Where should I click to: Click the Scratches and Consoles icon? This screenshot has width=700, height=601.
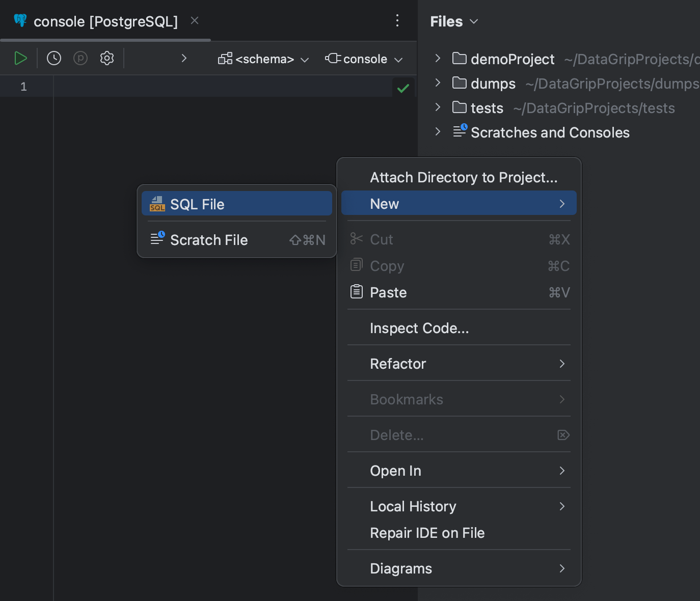[460, 131]
